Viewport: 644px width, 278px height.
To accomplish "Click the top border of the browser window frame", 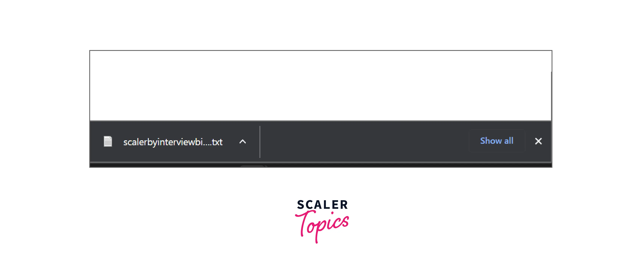I will [x=321, y=50].
